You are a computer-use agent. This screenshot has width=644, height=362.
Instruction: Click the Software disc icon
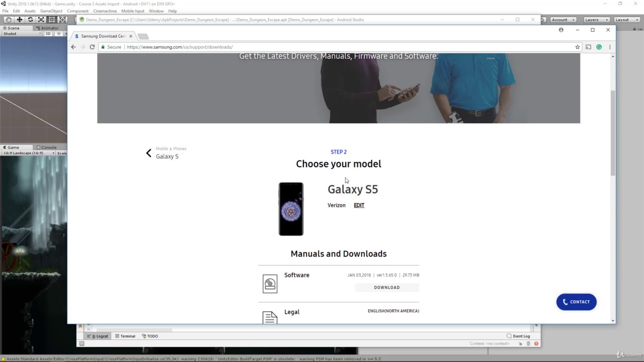coord(270,284)
